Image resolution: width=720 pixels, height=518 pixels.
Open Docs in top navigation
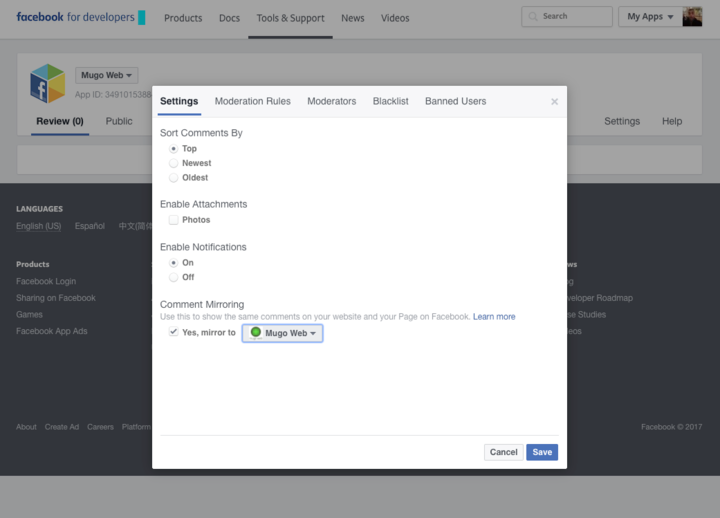point(229,18)
